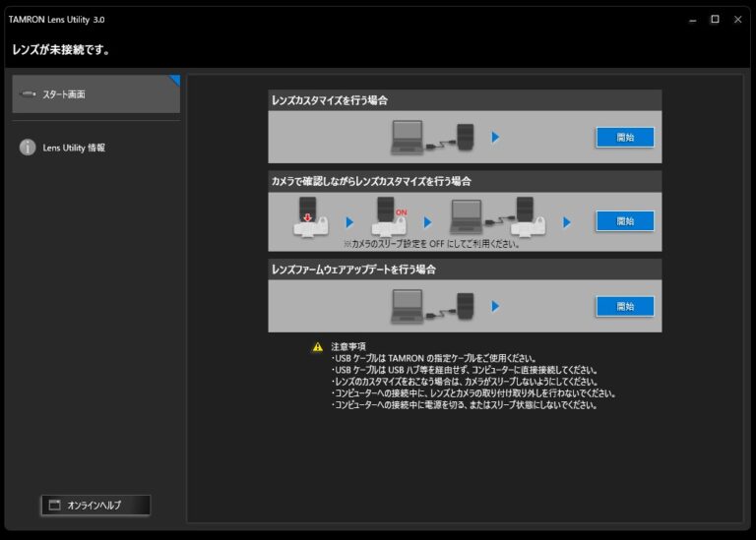Click the laptop connected to camera illustration

pos(491,218)
